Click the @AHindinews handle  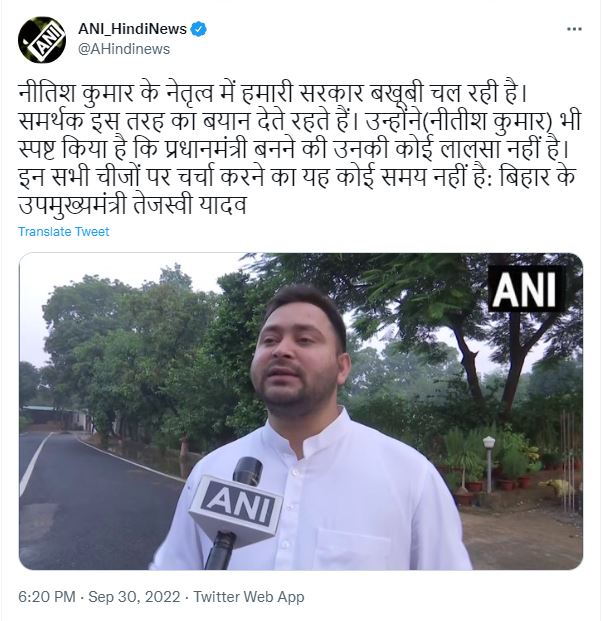124,49
